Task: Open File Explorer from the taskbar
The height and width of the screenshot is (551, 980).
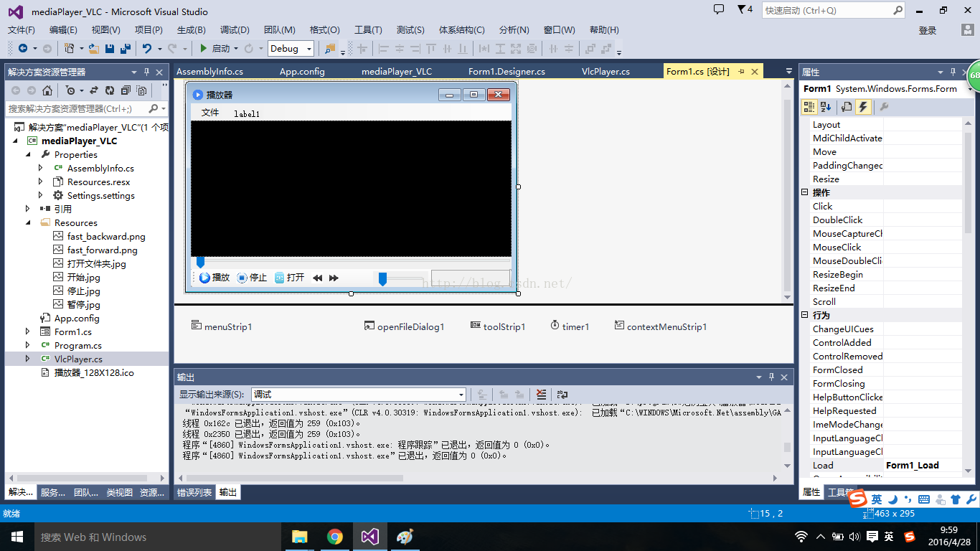Action: coord(300,537)
